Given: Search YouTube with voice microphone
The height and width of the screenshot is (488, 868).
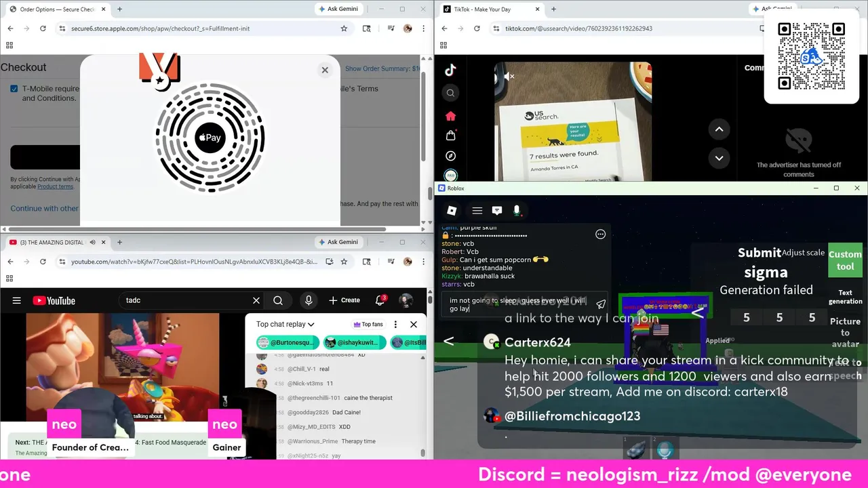Looking at the screenshot, I should tap(309, 300).
